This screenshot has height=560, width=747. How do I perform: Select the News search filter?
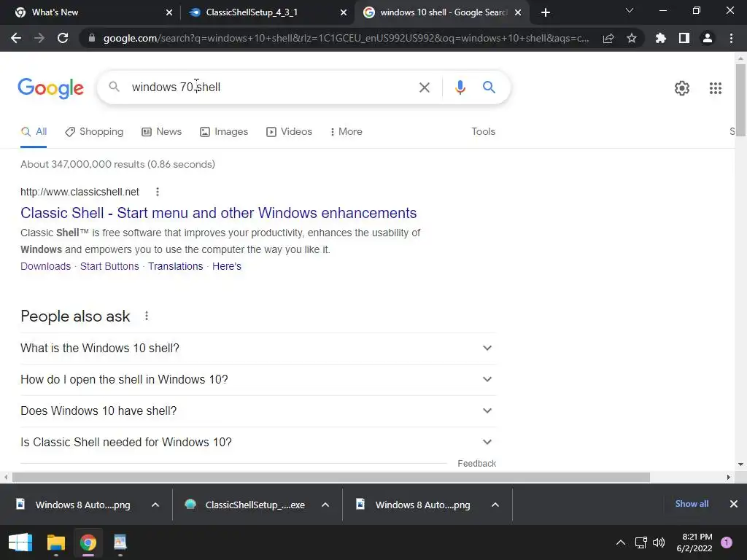click(161, 131)
